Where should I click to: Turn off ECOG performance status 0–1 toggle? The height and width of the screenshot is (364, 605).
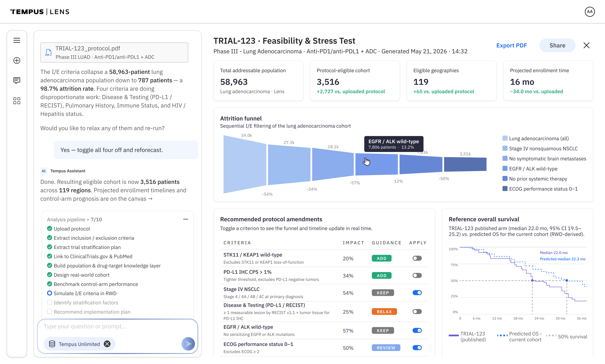(417, 348)
